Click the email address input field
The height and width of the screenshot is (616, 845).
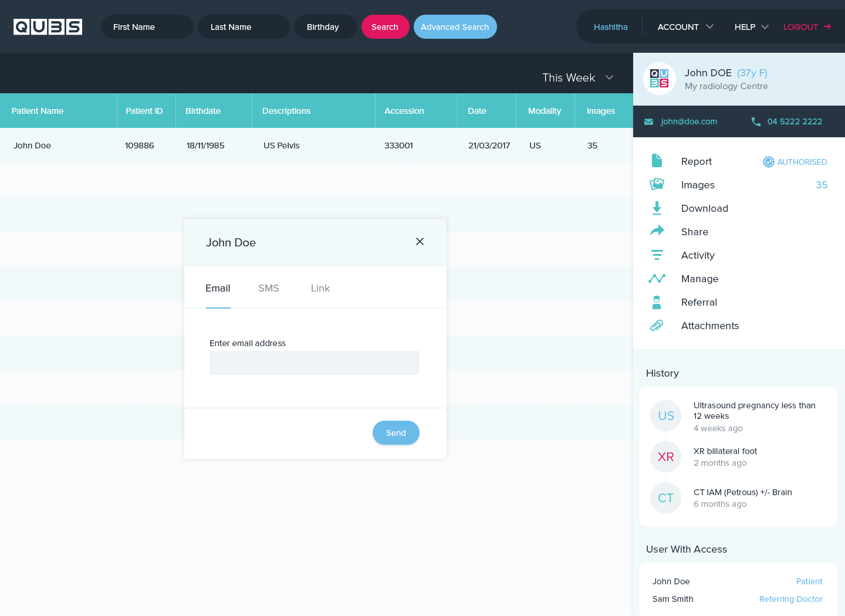tap(314, 363)
